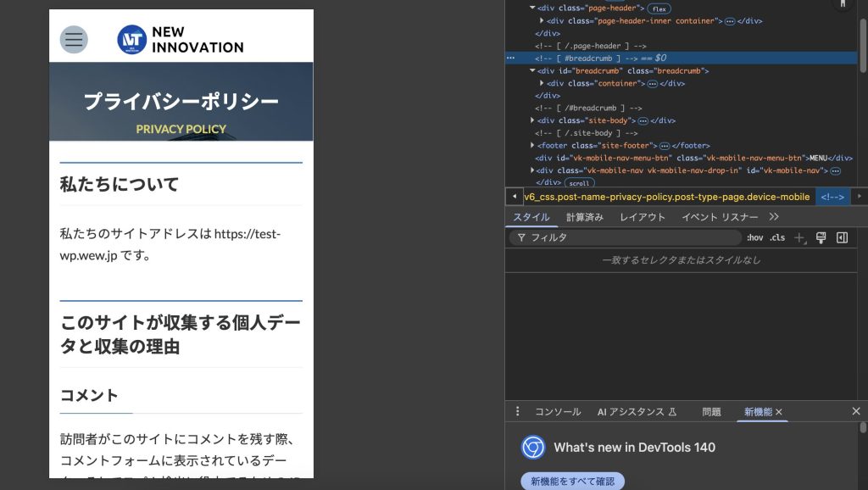Image resolution: width=868 pixels, height=490 pixels.
Task: Open the コンソール drawer tab
Action: tap(557, 412)
